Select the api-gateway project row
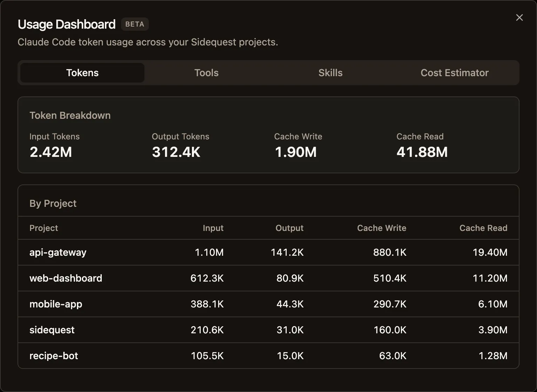537x392 pixels. click(x=268, y=252)
